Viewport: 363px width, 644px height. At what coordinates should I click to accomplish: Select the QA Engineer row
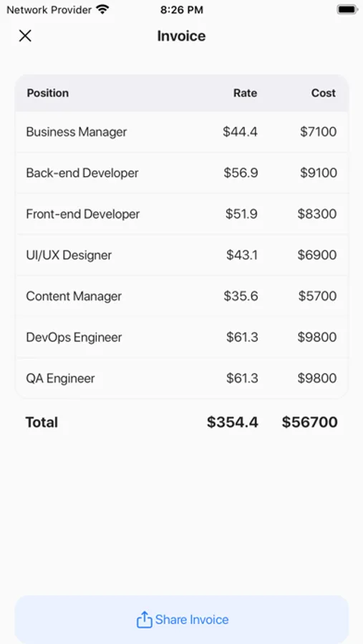coord(182,379)
